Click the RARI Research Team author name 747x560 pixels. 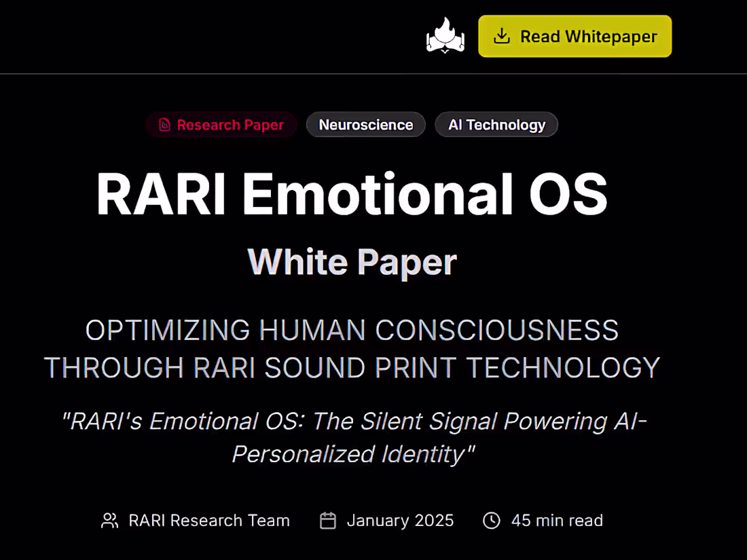coord(209,521)
